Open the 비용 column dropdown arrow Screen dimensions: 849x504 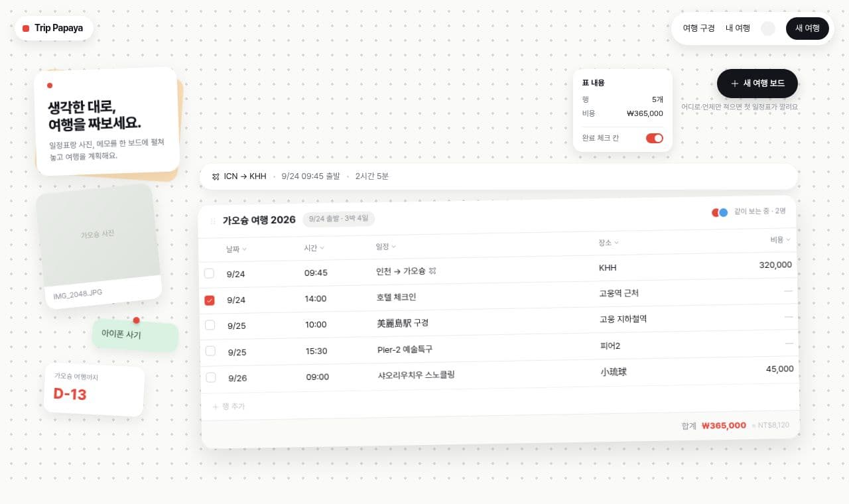(788, 240)
